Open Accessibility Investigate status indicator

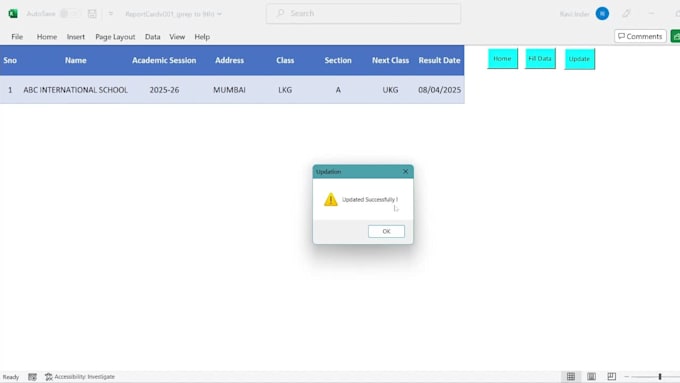(x=80, y=376)
